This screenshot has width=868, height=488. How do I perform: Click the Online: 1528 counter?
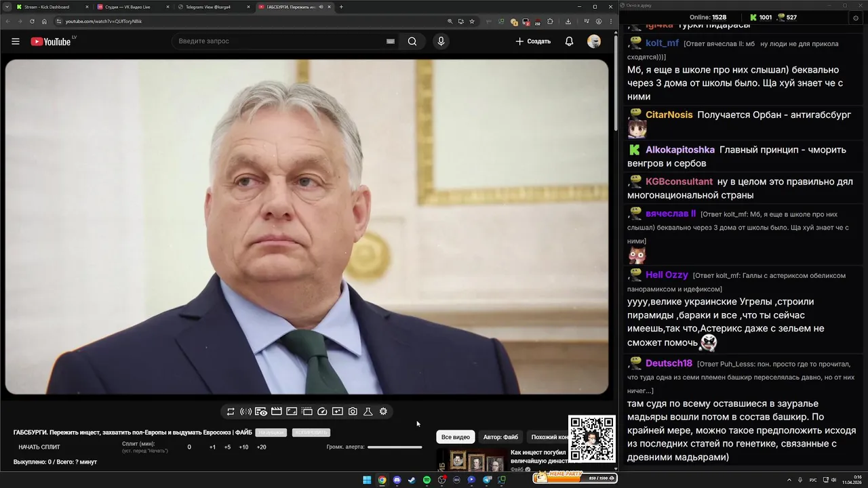coord(707,18)
